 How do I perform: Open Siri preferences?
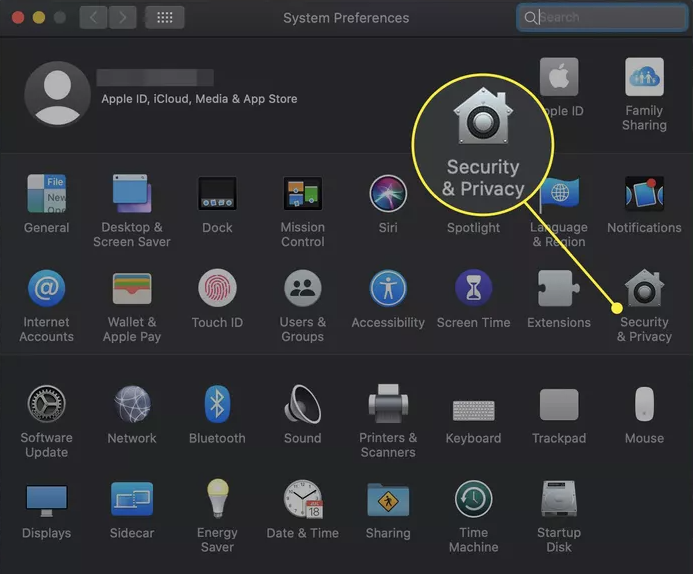(x=388, y=194)
